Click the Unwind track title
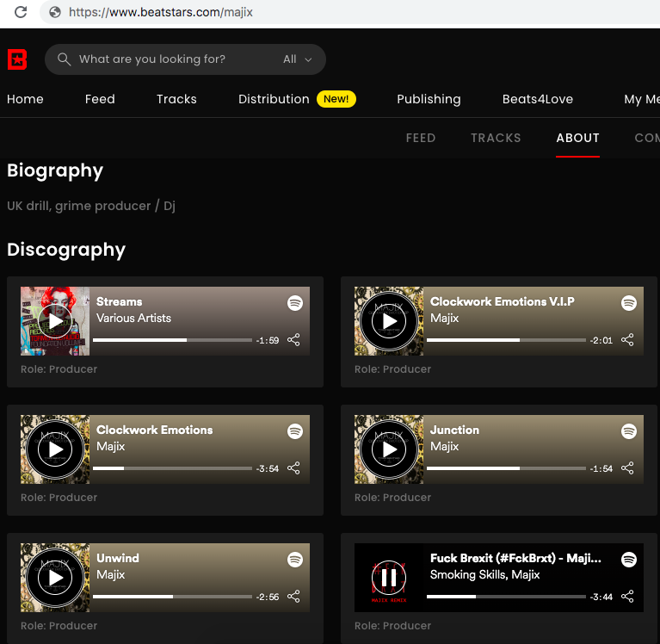 click(x=117, y=558)
